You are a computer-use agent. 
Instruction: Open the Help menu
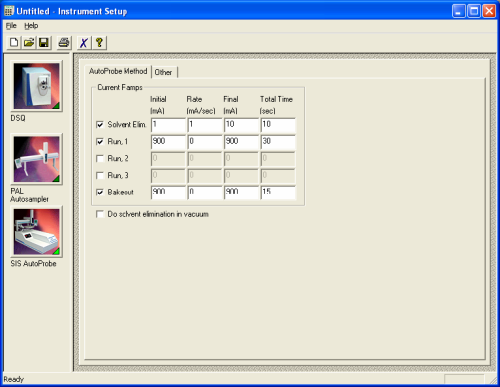pos(31,26)
